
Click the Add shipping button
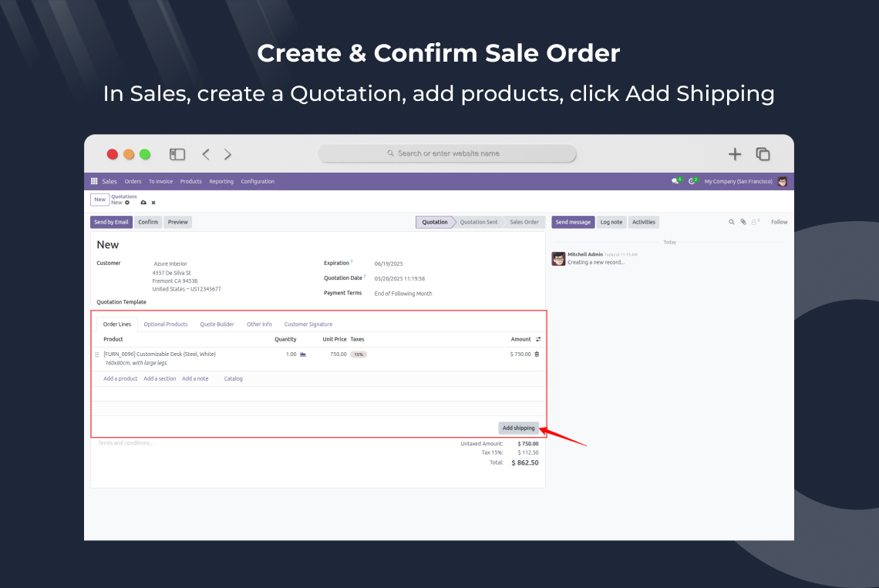click(519, 428)
